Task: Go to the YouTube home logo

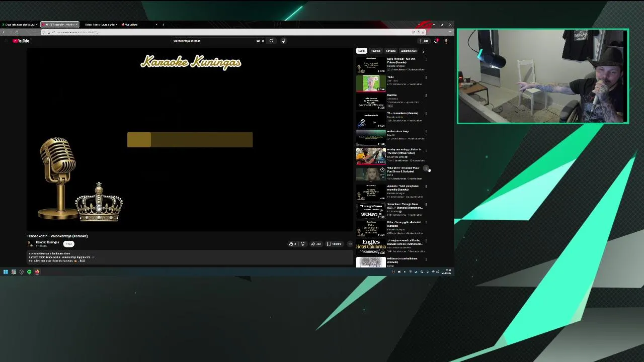Action: (22, 41)
